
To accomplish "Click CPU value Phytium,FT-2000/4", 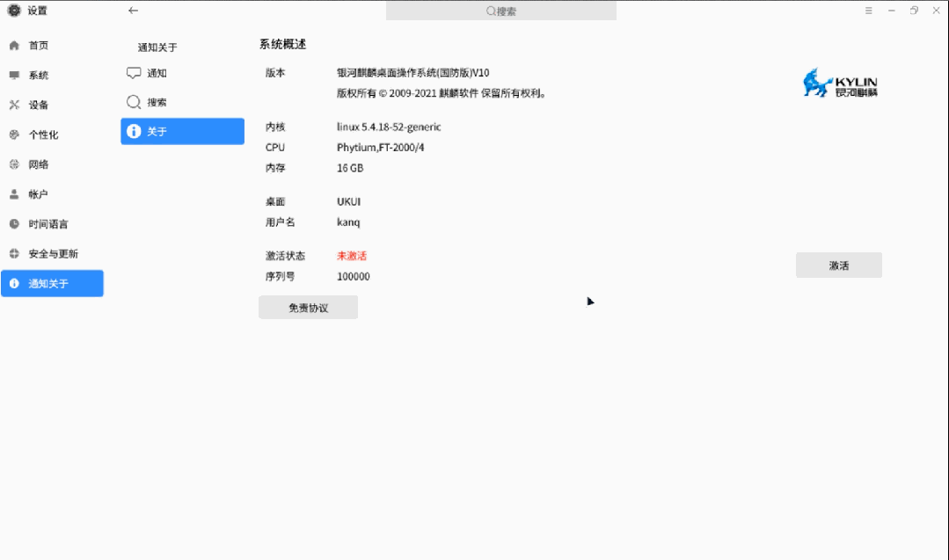I will tap(381, 148).
